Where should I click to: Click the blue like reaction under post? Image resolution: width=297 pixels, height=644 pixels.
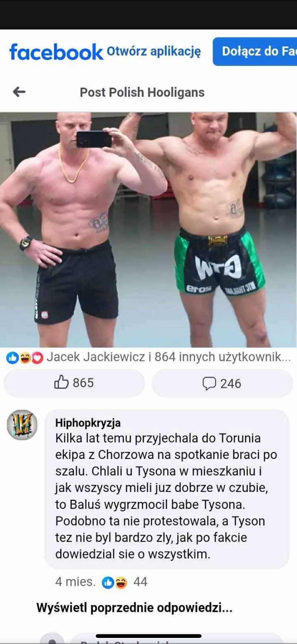tap(13, 358)
